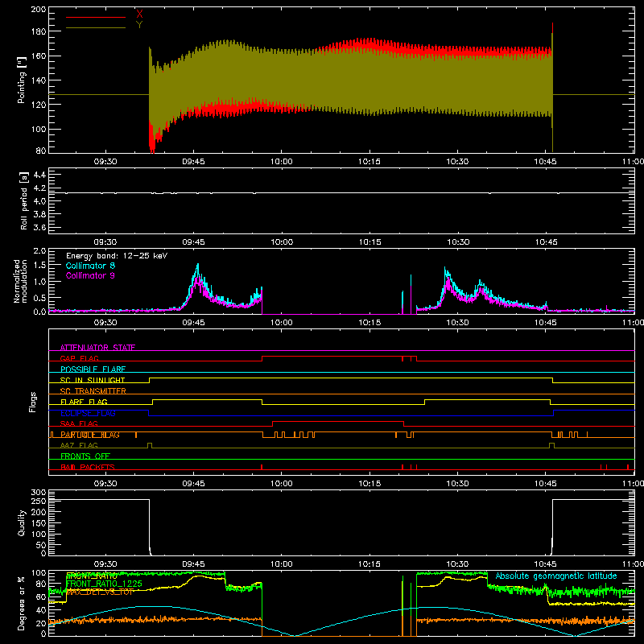Screen dimensions: 644x644
Task: Click the orange PARTICLE_FLAG label
Action: [x=90, y=435]
